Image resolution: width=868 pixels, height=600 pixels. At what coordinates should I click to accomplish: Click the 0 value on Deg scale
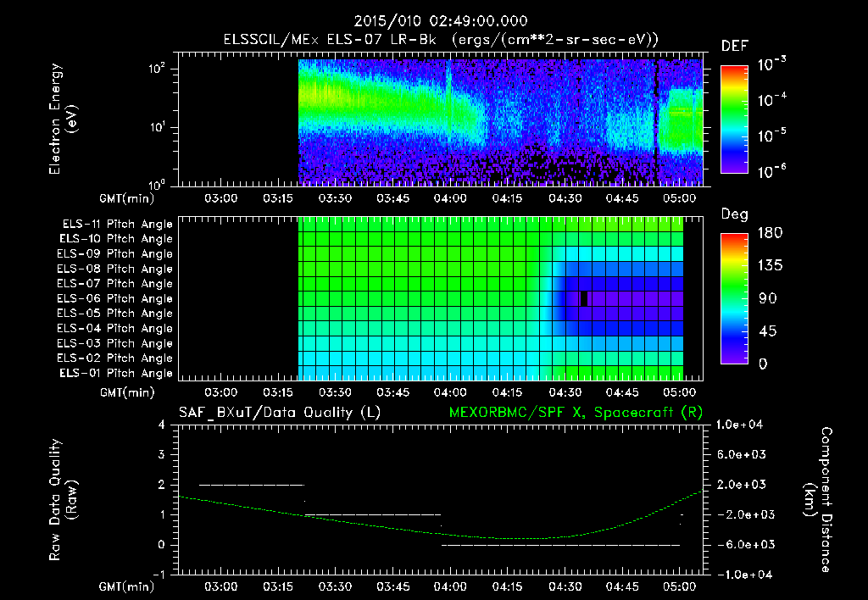pyautogui.click(x=763, y=364)
